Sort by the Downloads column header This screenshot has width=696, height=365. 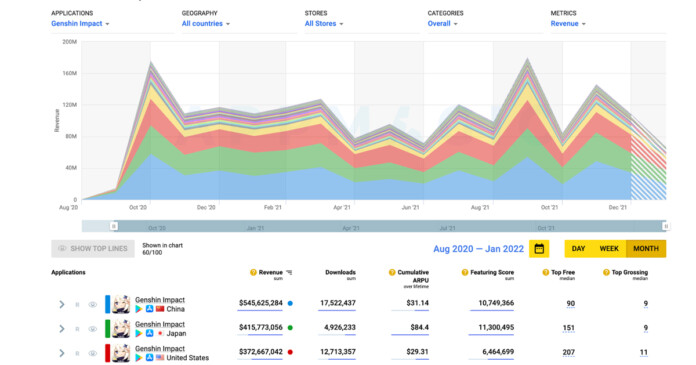point(340,272)
